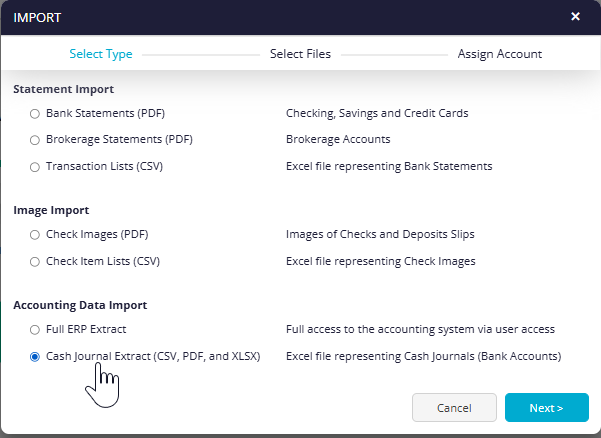Click the Check Item Lists (CSV) label
This screenshot has width=601, height=438.
(x=103, y=261)
